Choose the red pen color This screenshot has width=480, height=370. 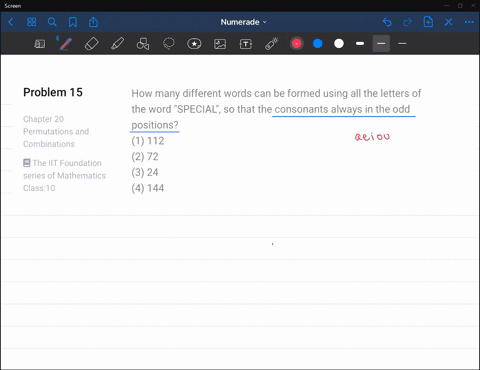click(296, 44)
